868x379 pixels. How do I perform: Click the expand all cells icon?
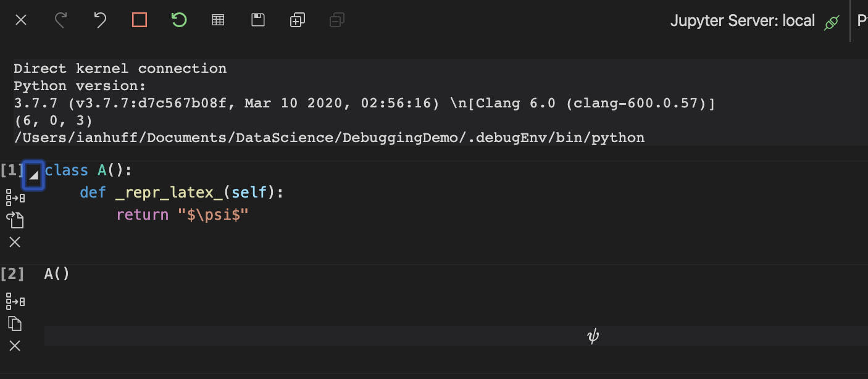(297, 20)
